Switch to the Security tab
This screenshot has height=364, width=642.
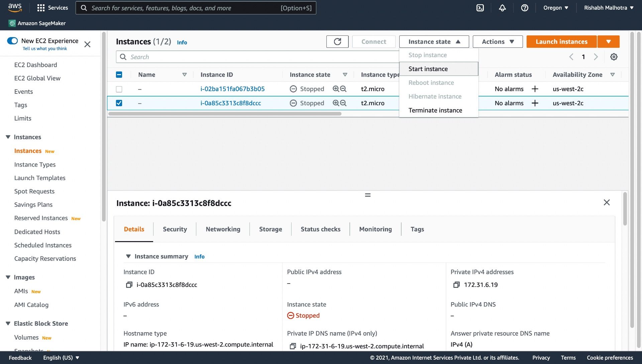(x=175, y=229)
